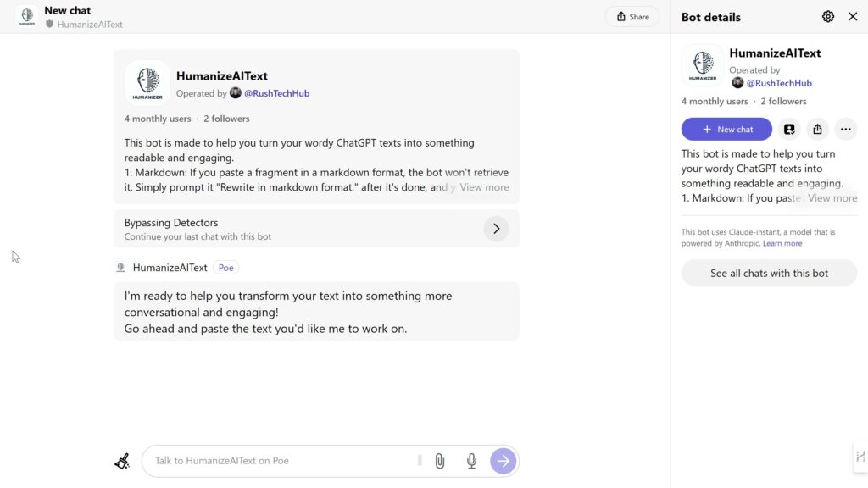Open the three-dot more options menu
Screen dimensions: 868x488
845,129
